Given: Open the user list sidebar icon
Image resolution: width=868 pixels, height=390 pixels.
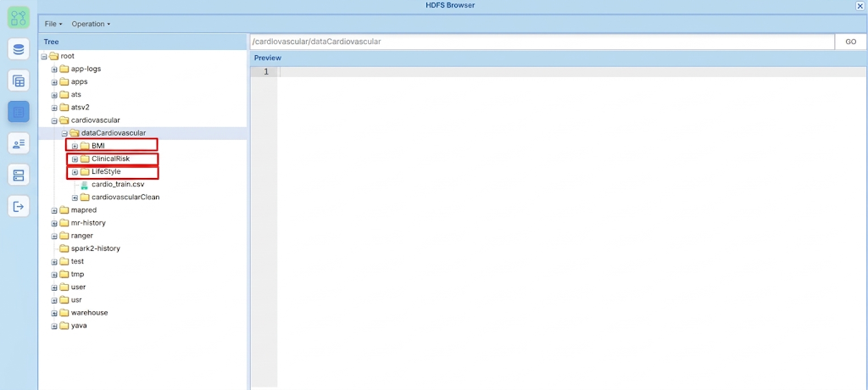Looking at the screenshot, I should 19,144.
